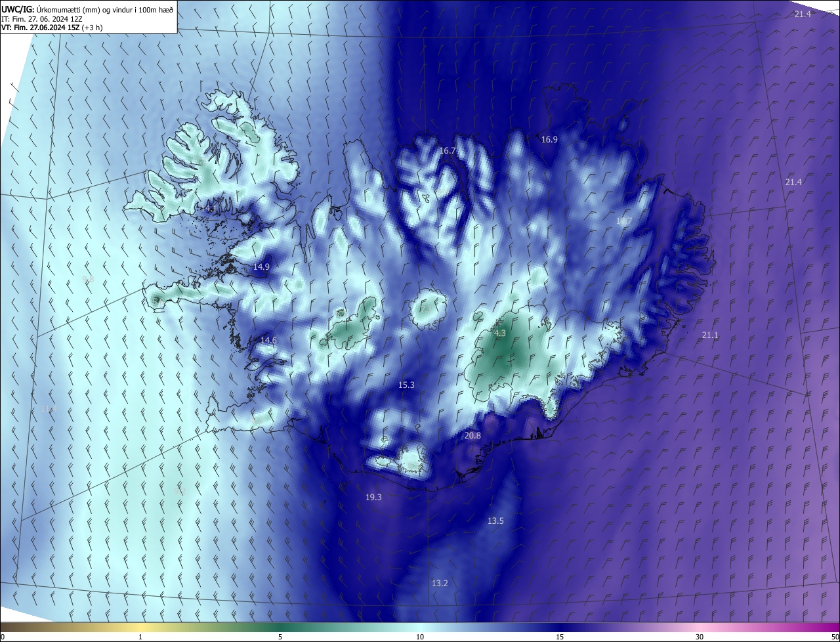Click the 'VT: Fim. 27.06.2024 15Z (+3 h)' line

(52, 27)
